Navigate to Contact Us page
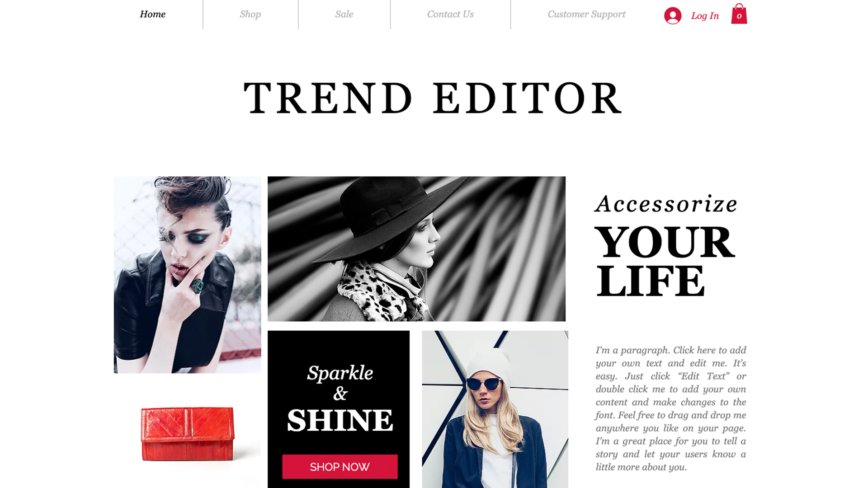This screenshot has width=868, height=488. [x=450, y=14]
